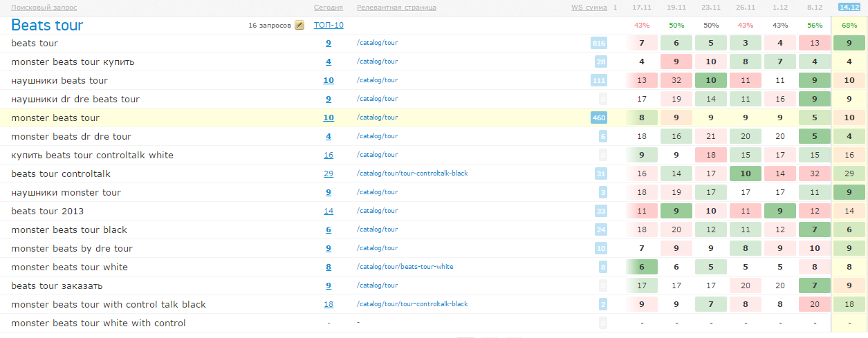Viewport: 868px width, 338px height.
Task: Click the 56% value under 8.12
Action: pos(815,26)
